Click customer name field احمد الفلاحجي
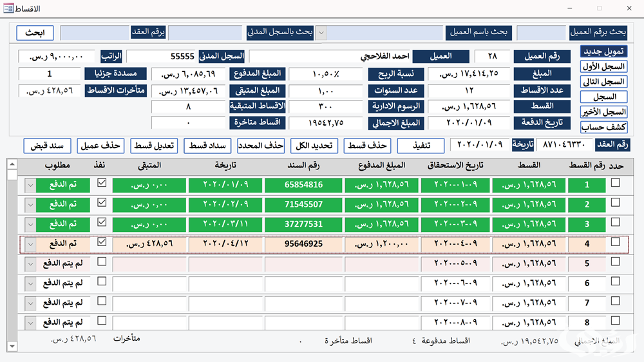Screen dimensions: 644x362 (330, 56)
